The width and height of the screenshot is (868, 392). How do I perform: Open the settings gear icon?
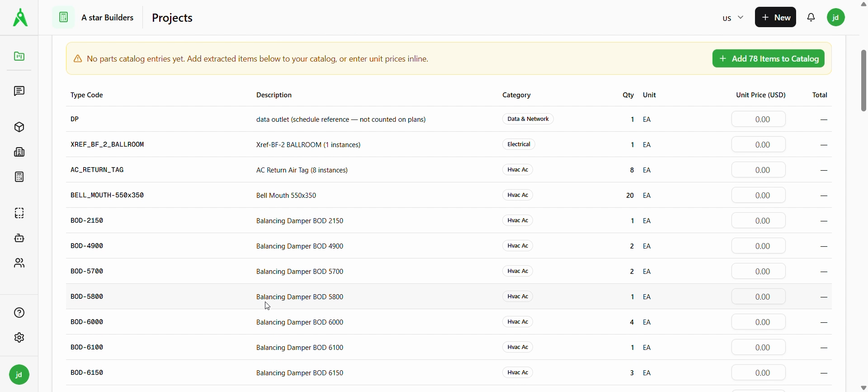point(19,338)
